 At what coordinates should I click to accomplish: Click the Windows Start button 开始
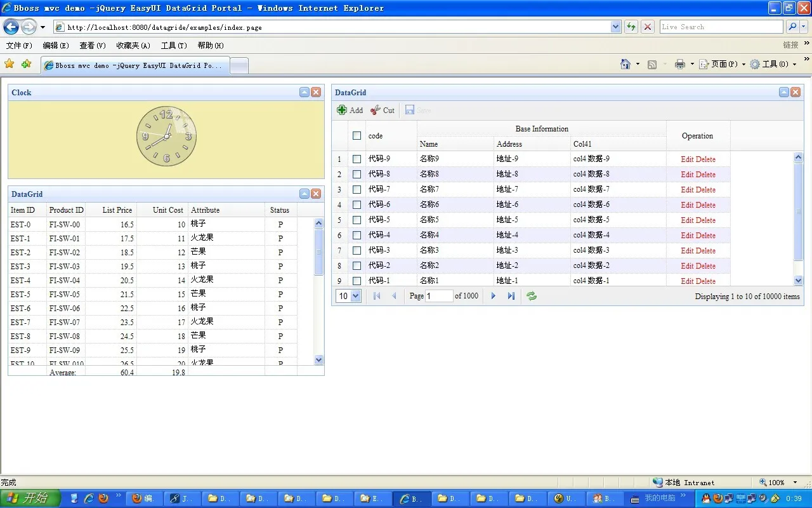click(x=30, y=498)
